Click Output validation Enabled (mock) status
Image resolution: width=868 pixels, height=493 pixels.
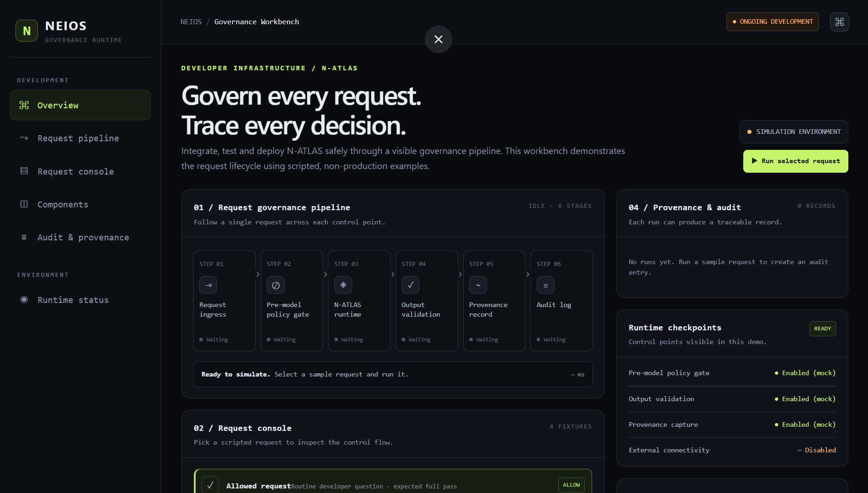coord(805,399)
